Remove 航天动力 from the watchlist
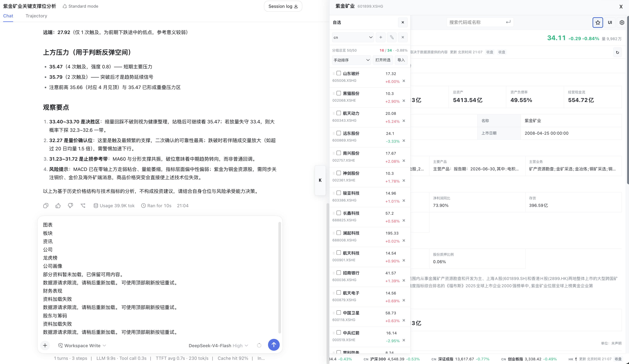The height and width of the screenshot is (364, 629). pyautogui.click(x=404, y=121)
